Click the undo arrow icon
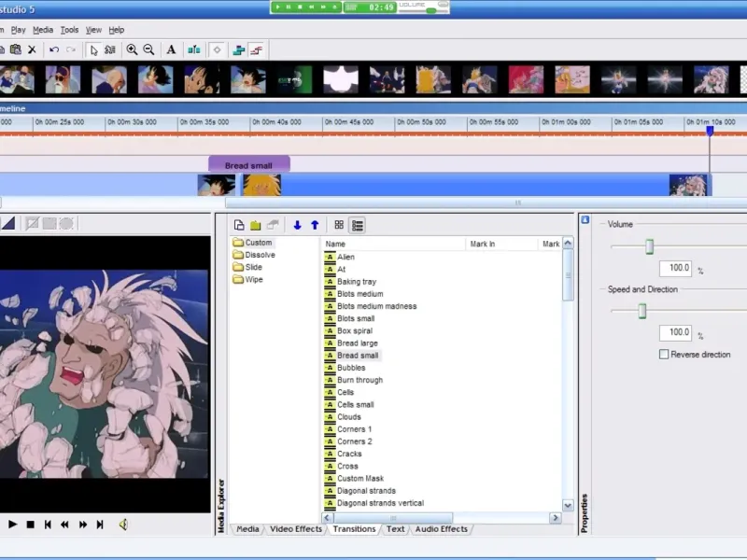Image resolution: width=747 pixels, height=560 pixels. click(x=54, y=49)
